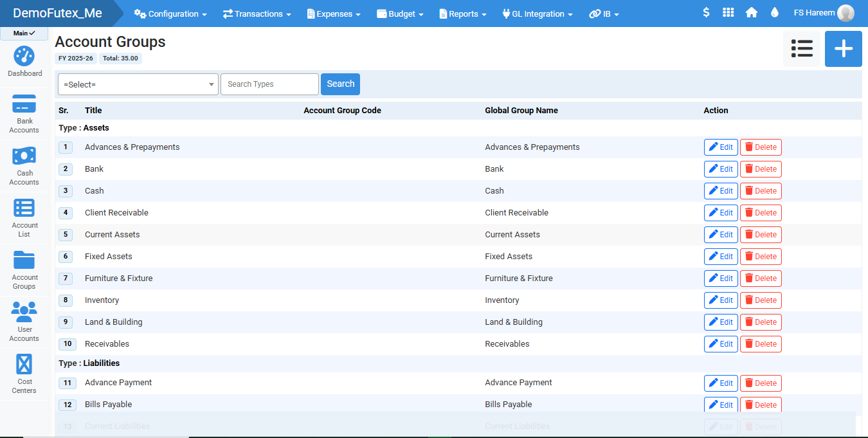
Task: Click the home icon in top bar
Action: coord(751,13)
